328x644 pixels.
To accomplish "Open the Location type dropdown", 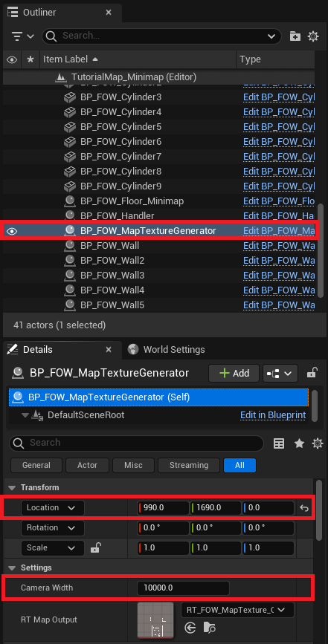I will click(53, 507).
